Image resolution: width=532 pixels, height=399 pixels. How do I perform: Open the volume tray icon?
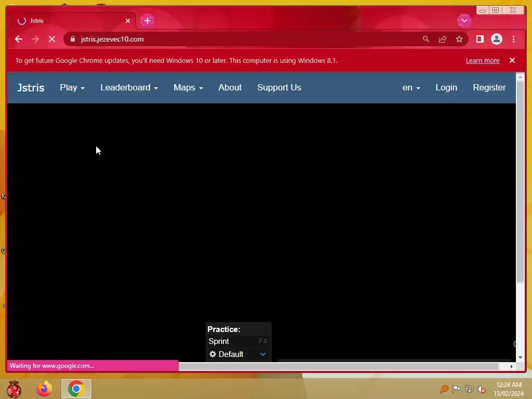pos(481,389)
